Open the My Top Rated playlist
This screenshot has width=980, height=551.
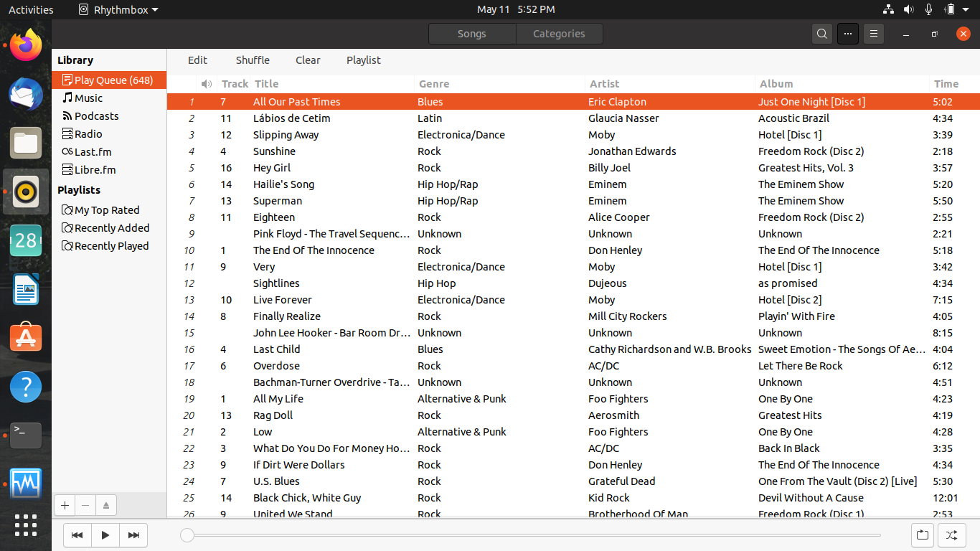pos(109,210)
